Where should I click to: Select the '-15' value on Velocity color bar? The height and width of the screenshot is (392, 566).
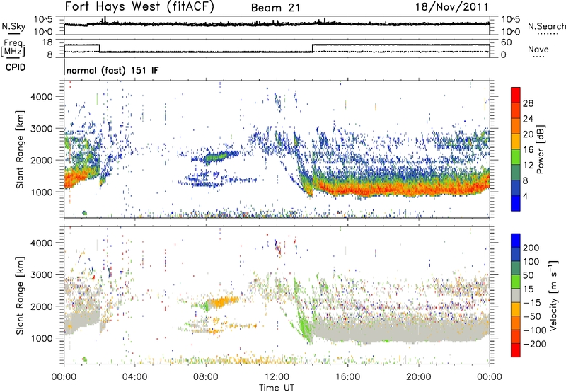[x=532, y=302]
